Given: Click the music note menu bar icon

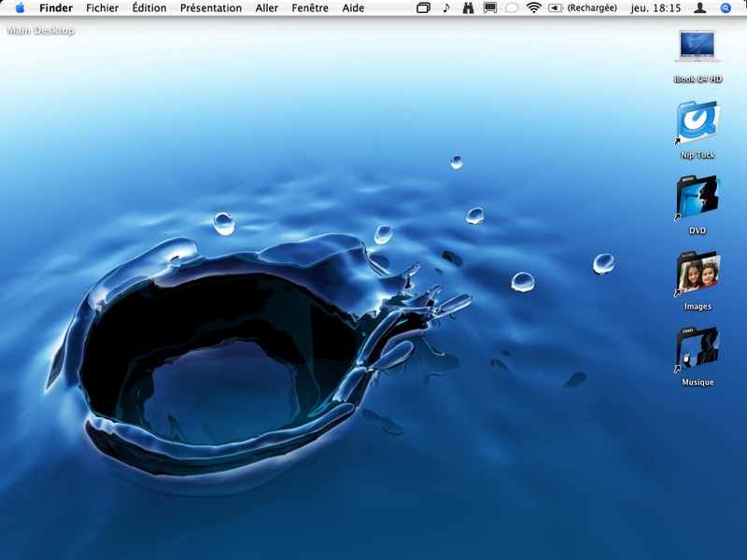Looking at the screenshot, I should click(x=446, y=8).
